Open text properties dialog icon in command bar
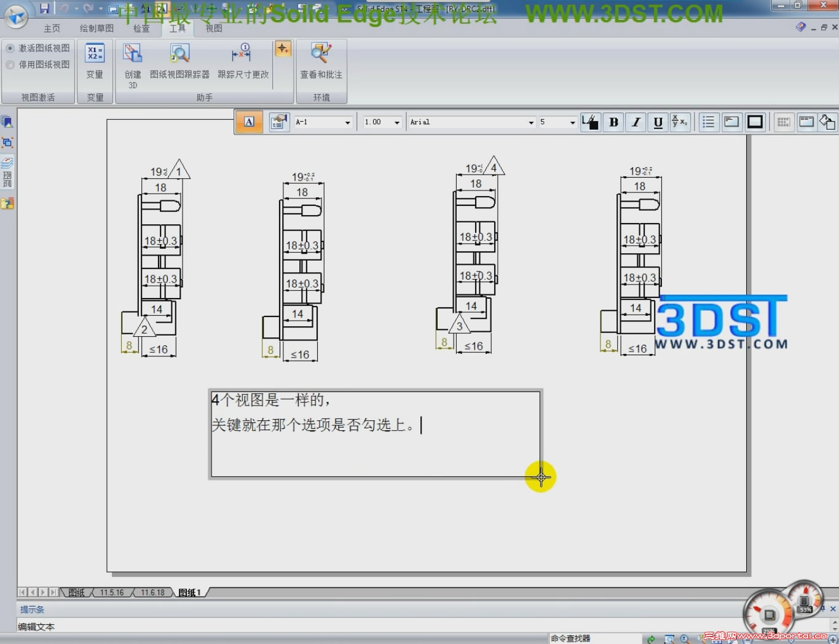 (279, 122)
